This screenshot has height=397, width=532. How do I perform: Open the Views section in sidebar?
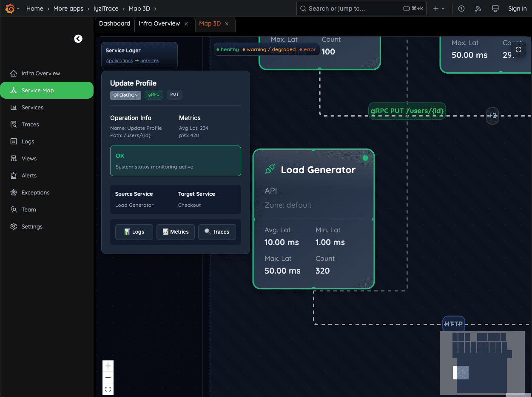pos(29,158)
